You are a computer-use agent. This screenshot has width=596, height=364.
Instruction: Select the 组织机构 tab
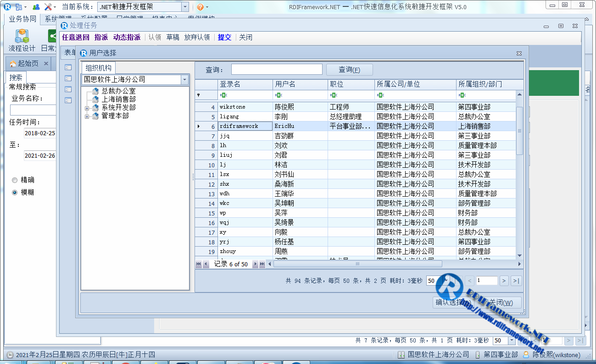98,68
